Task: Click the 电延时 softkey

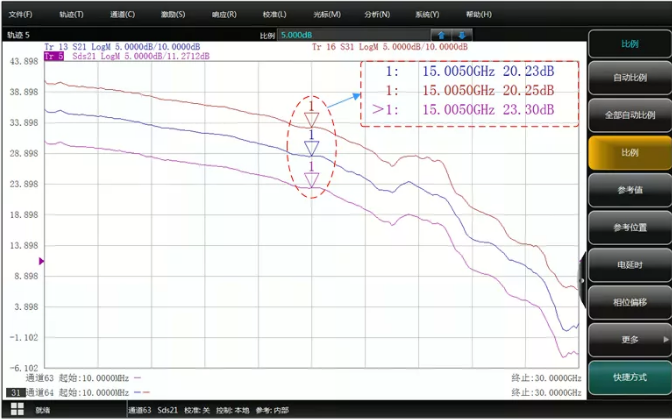Action: 630,265
